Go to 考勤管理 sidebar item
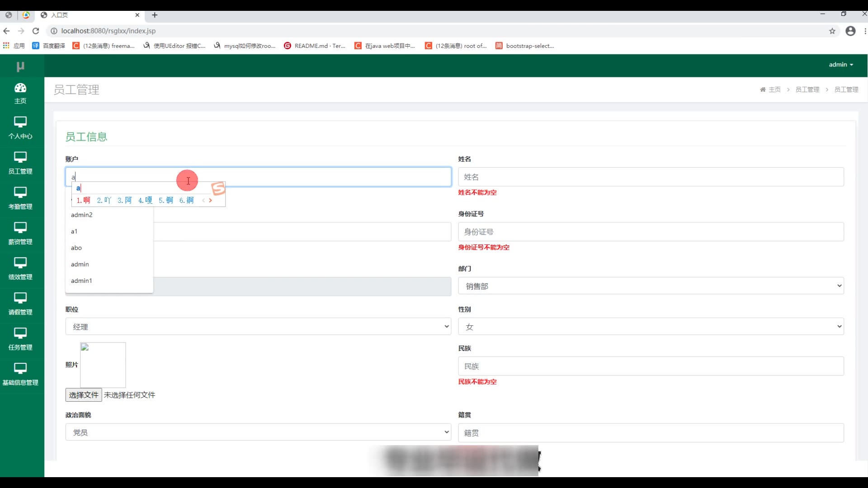Screen dimensions: 868x488 click(20, 198)
